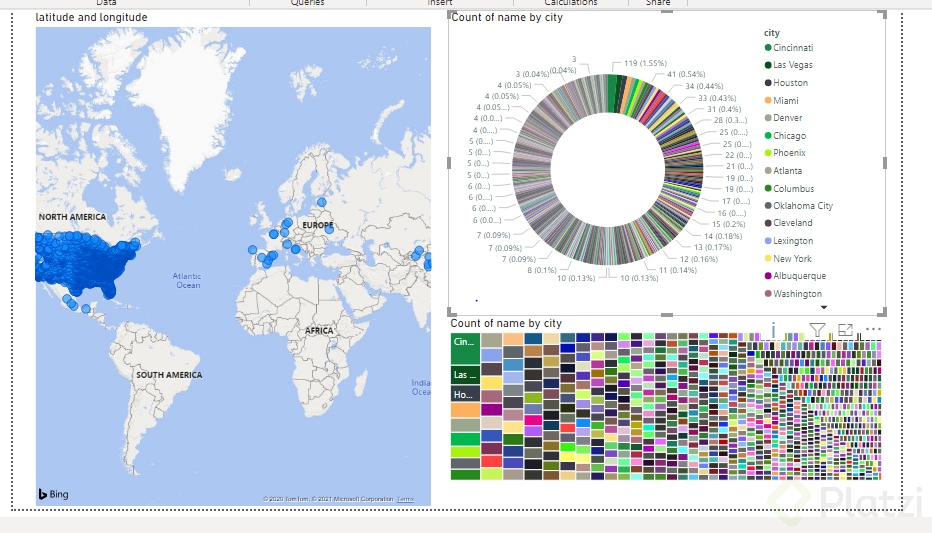Select the Houston legend entry
The width and height of the screenshot is (932, 533).
(x=786, y=83)
